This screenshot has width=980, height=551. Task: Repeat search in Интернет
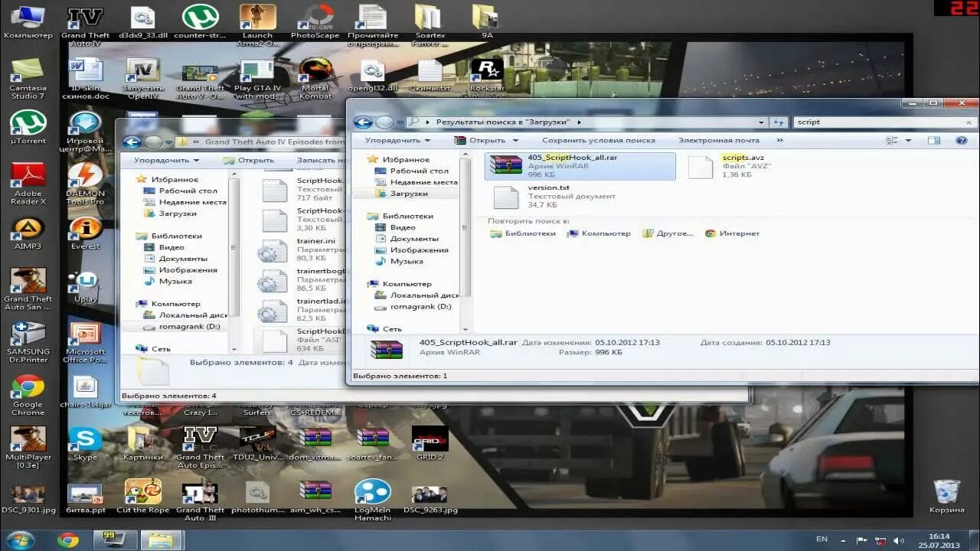732,233
